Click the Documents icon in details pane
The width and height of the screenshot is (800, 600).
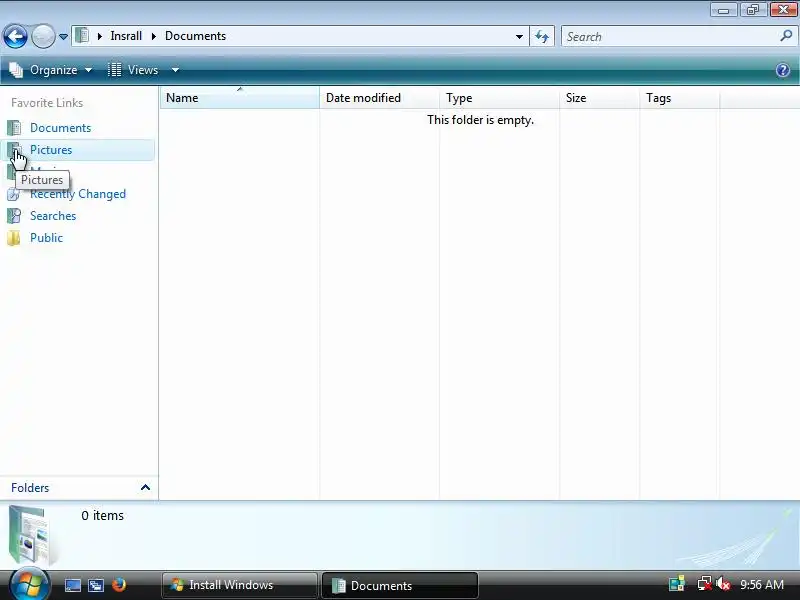coord(32,535)
